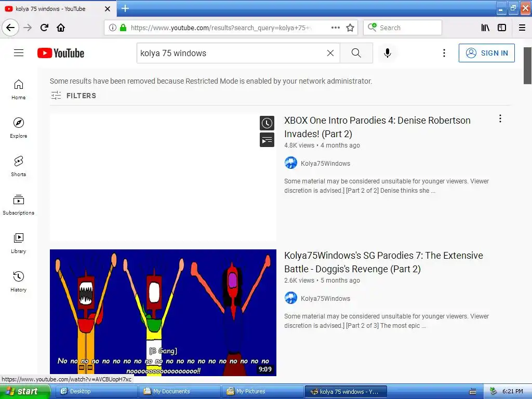This screenshot has width=532, height=399.
Task: Click the on-screen keyboard tray icon
Action: (x=472, y=392)
